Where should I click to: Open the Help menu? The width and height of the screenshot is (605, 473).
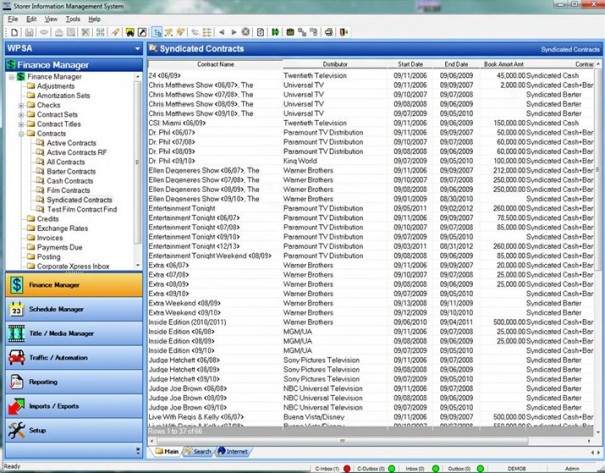pos(94,19)
